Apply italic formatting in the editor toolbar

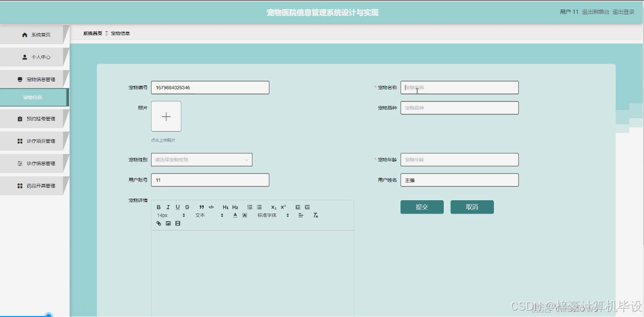pos(168,207)
